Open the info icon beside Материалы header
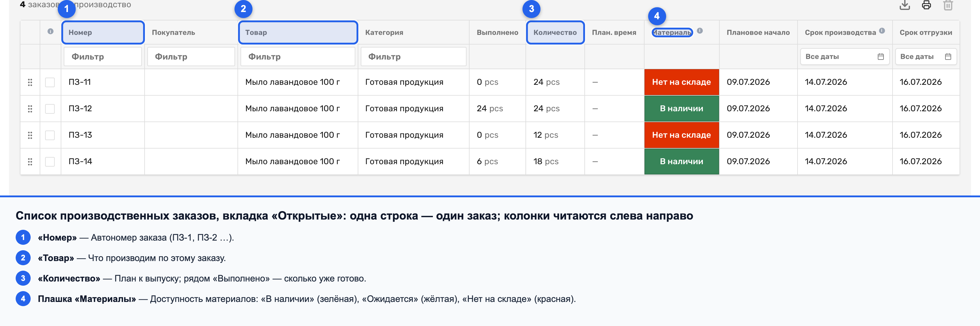This screenshot has width=980, height=326. click(700, 31)
